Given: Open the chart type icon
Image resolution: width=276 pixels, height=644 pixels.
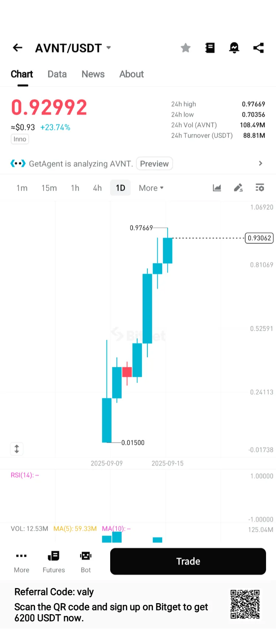Looking at the screenshot, I should (217, 188).
